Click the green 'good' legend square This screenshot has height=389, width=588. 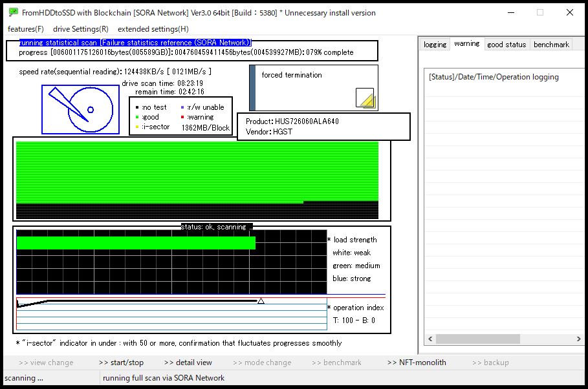click(137, 117)
